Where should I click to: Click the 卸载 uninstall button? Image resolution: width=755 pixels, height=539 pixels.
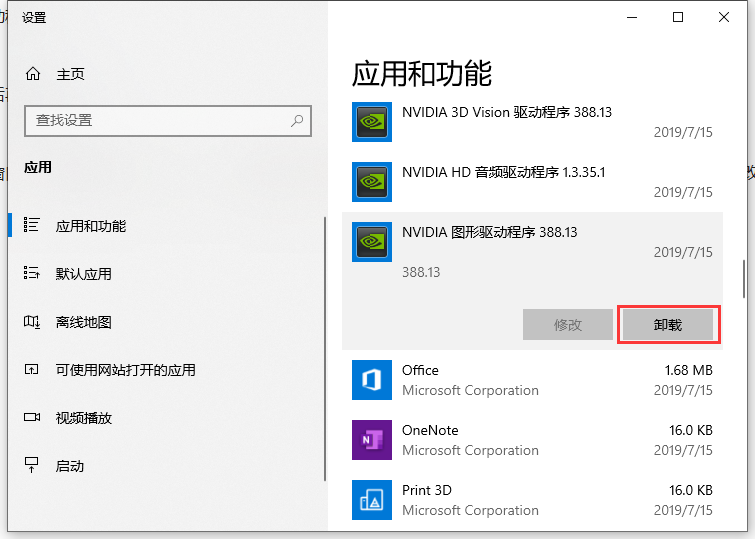[668, 325]
